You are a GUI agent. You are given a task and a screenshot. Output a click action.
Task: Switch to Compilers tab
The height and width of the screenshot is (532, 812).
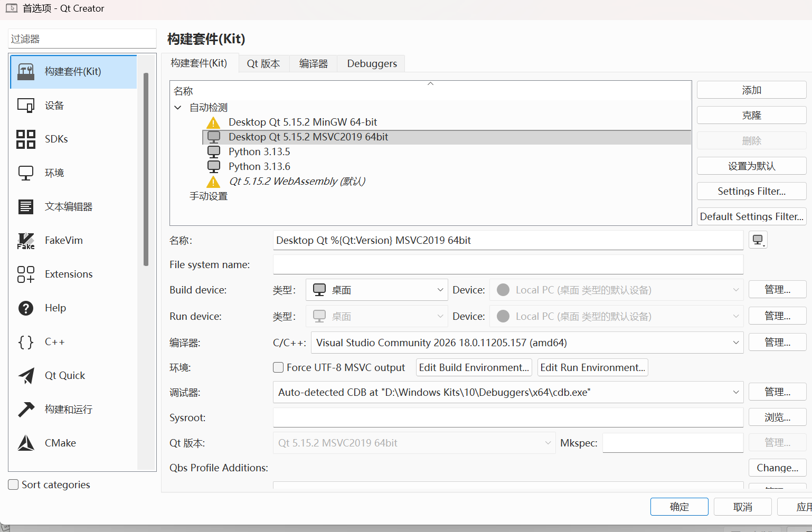314,64
